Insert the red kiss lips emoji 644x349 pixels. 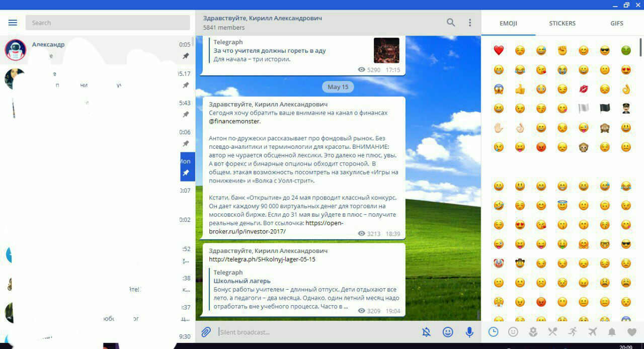[x=584, y=89]
